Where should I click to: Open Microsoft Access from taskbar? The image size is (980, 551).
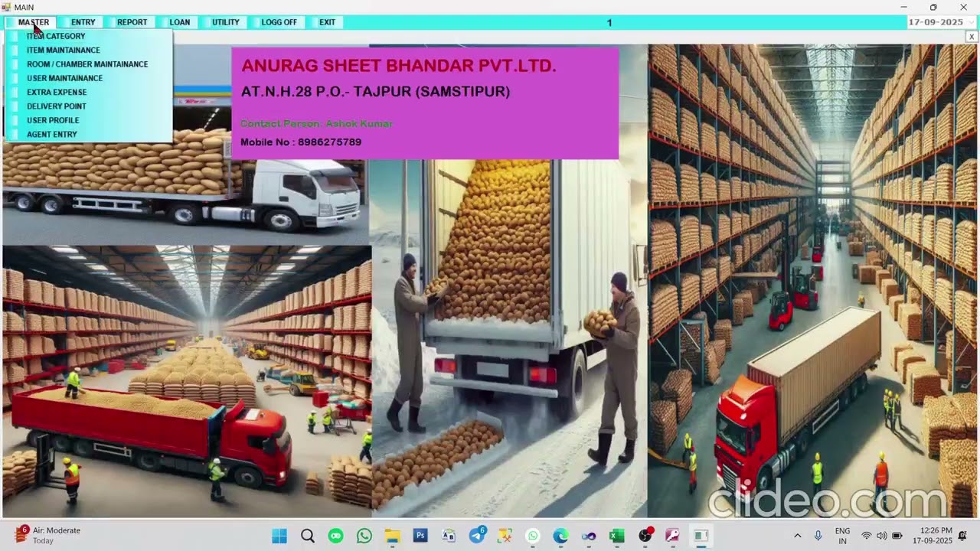tap(673, 536)
